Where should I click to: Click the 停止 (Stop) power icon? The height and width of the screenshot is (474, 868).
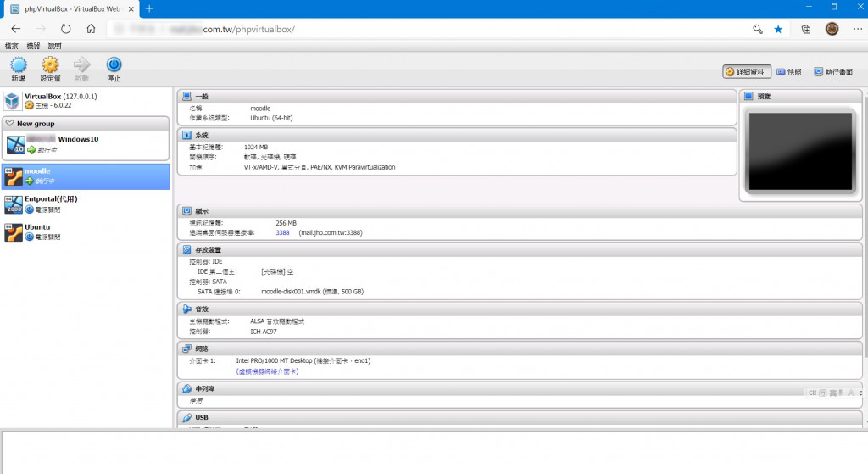[114, 64]
